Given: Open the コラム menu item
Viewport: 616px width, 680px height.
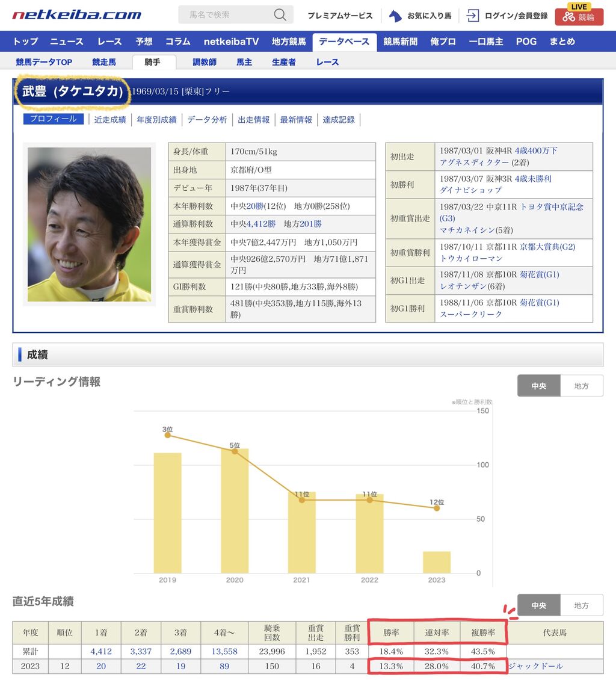Looking at the screenshot, I should 177,42.
